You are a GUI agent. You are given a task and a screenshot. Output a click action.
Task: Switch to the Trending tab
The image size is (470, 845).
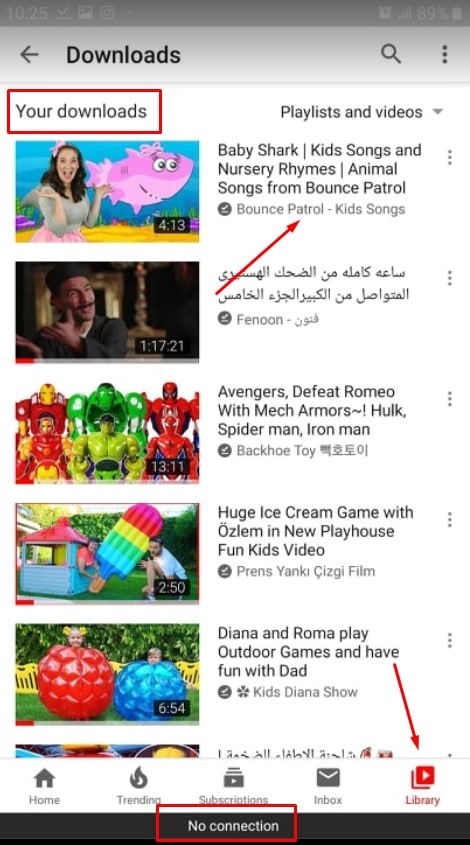tap(139, 786)
